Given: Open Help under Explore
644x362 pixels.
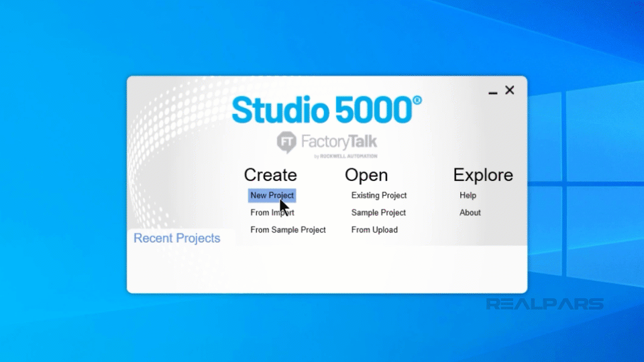Looking at the screenshot, I should tap(468, 195).
